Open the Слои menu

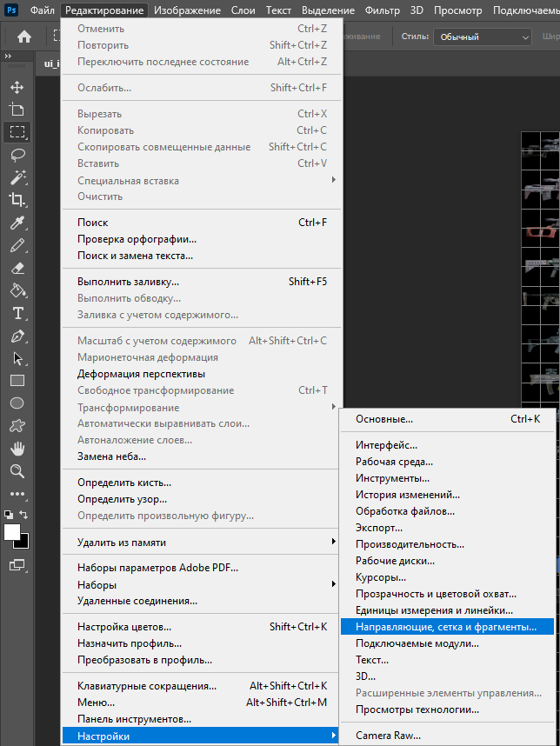[243, 10]
